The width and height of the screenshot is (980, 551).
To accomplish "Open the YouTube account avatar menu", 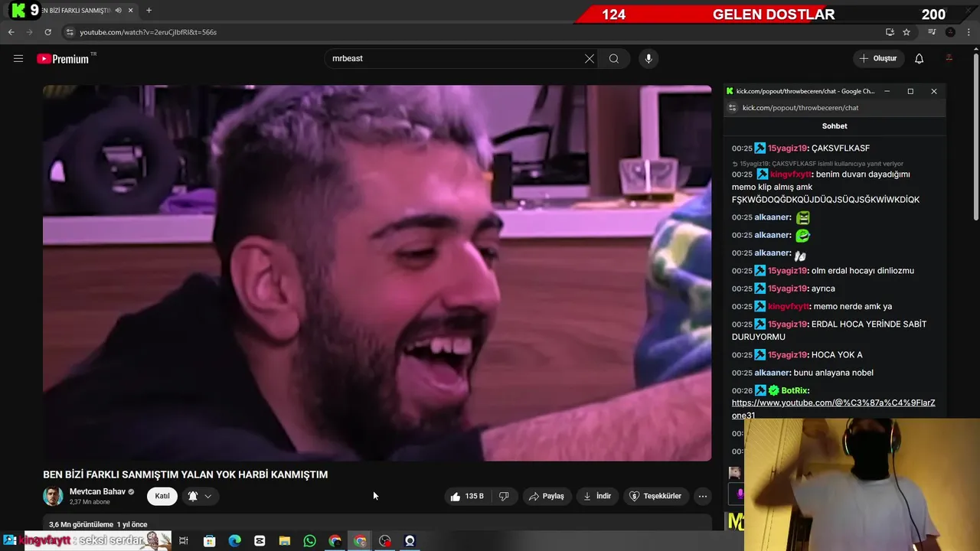I will [949, 58].
